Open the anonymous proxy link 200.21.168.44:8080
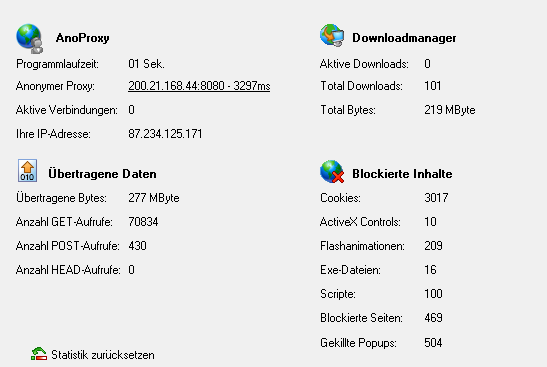The width and height of the screenshot is (547, 367). point(199,85)
